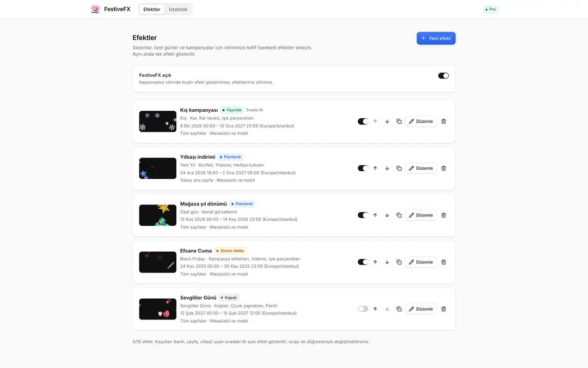Switch off Mağaza yıl dönümü toggle
Image resolution: width=588 pixels, height=368 pixels.
click(363, 215)
